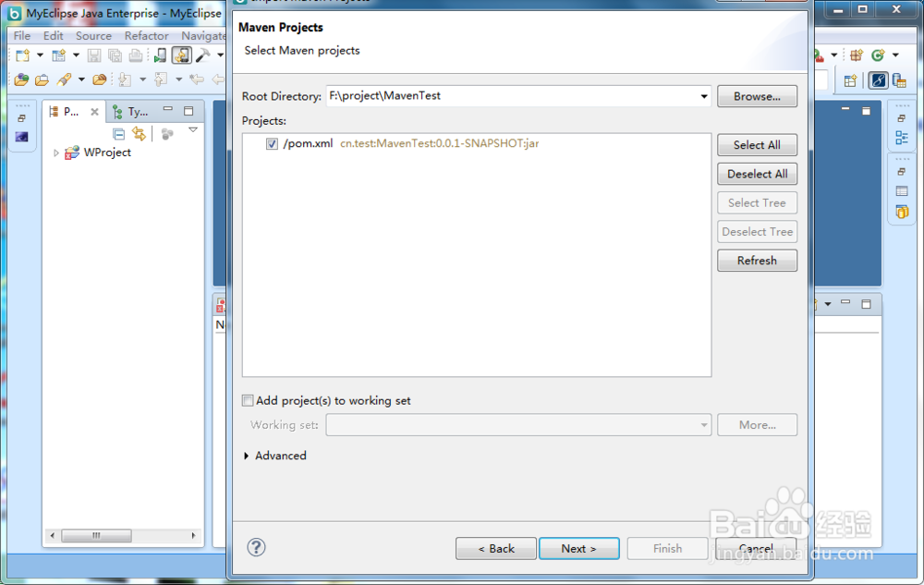
Task: Expand the WProject tree node
Action: pyautogui.click(x=56, y=152)
